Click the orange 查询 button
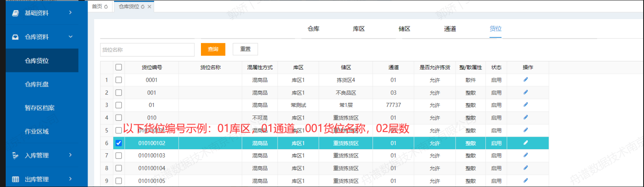The height and width of the screenshot is (187, 644). click(x=213, y=49)
